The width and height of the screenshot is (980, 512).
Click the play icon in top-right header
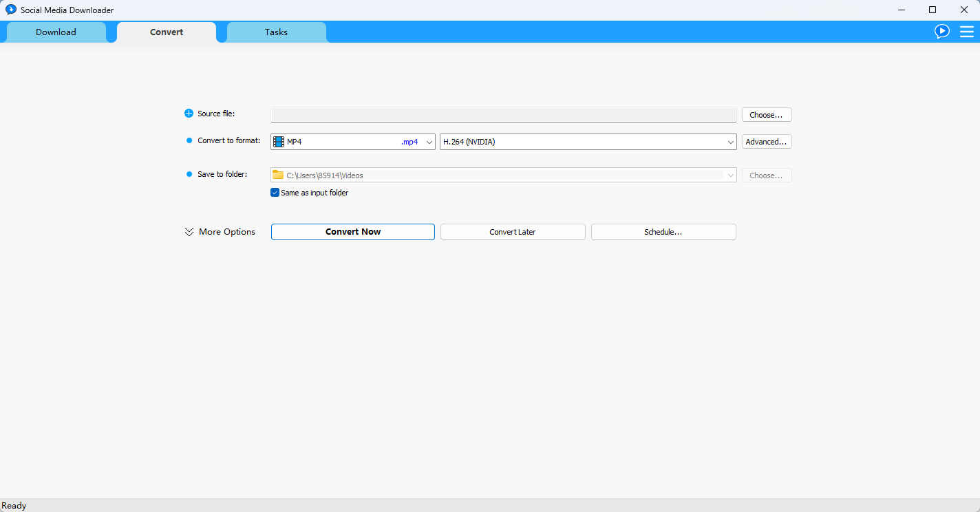pyautogui.click(x=942, y=32)
